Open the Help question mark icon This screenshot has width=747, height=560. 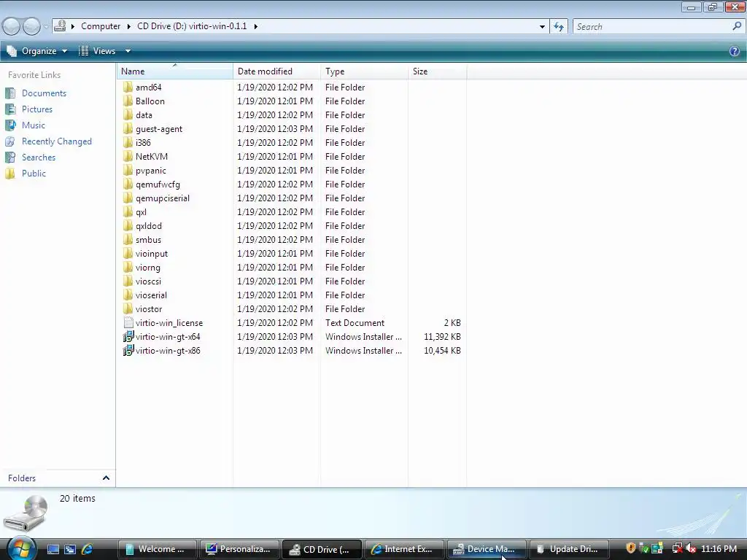pos(734,51)
